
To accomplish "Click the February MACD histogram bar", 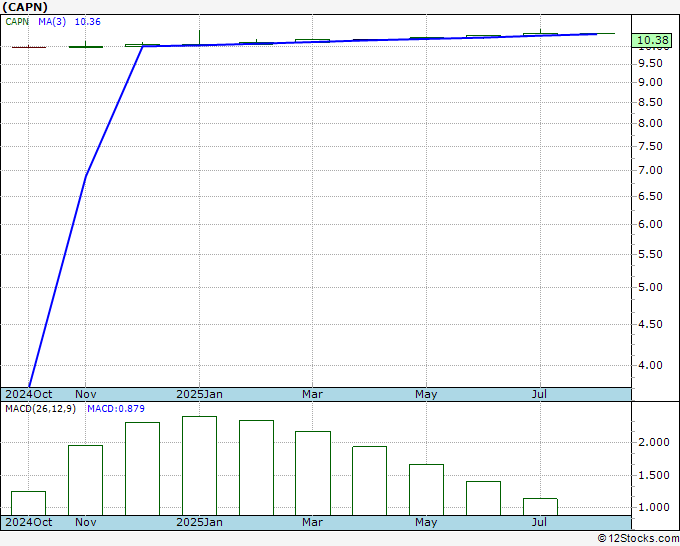I will point(256,468).
